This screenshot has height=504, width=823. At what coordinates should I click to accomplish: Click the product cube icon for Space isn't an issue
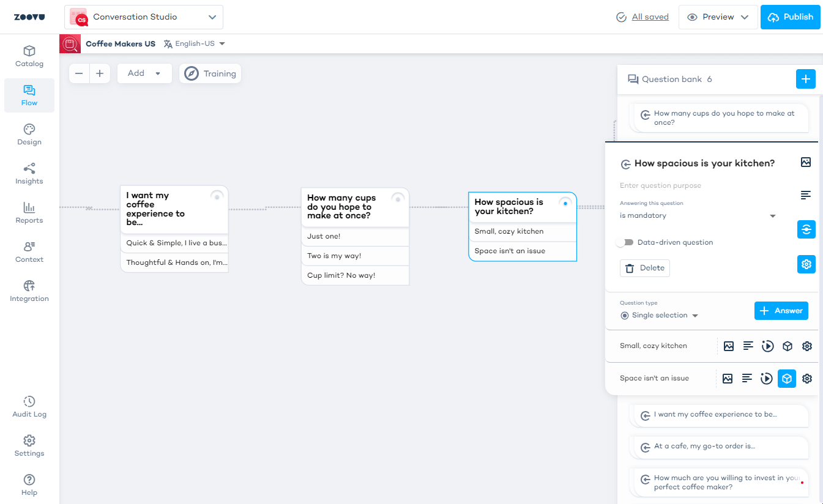coord(787,379)
